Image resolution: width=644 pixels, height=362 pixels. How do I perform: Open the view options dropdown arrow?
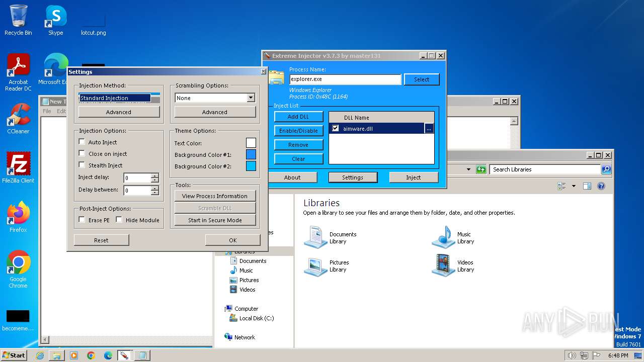[574, 186]
